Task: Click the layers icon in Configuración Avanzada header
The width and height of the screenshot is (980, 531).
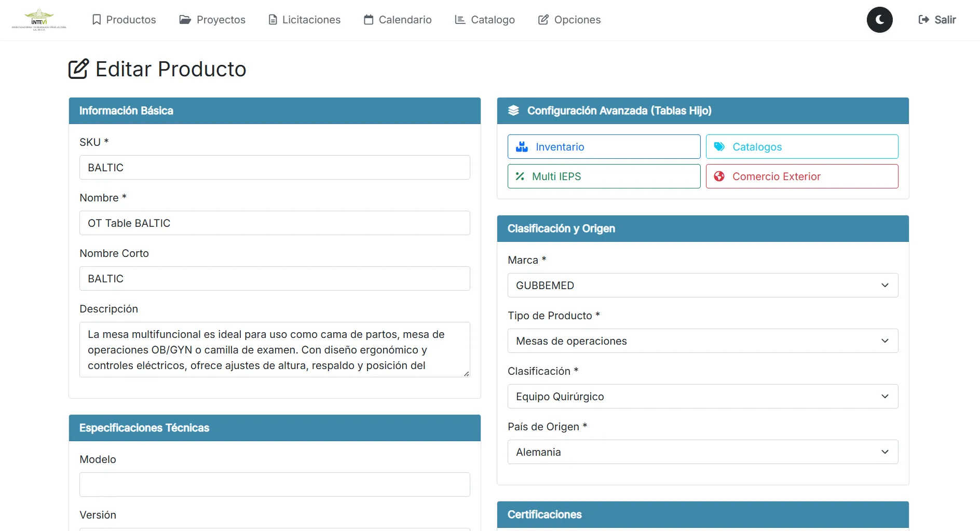Action: (513, 111)
